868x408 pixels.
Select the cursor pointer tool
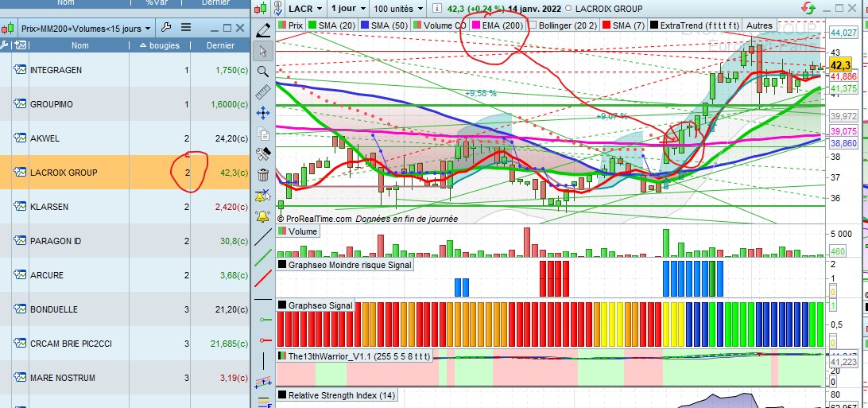[263, 51]
